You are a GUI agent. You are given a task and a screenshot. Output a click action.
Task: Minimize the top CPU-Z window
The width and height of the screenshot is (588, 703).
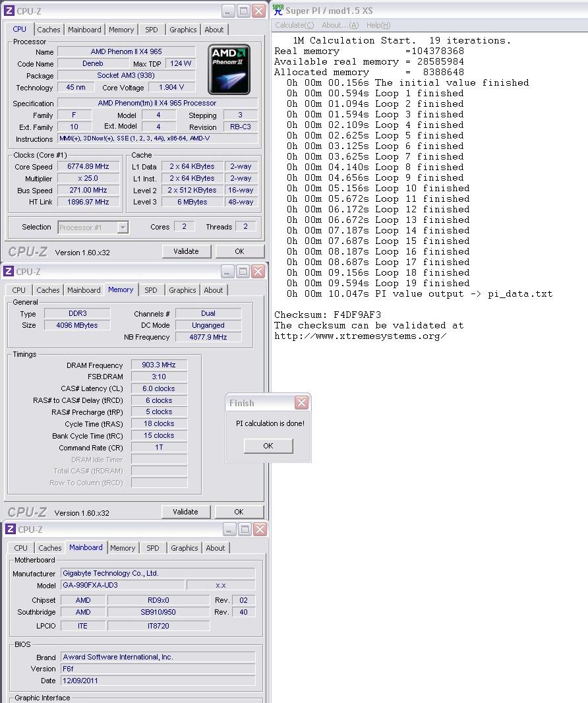coord(228,11)
